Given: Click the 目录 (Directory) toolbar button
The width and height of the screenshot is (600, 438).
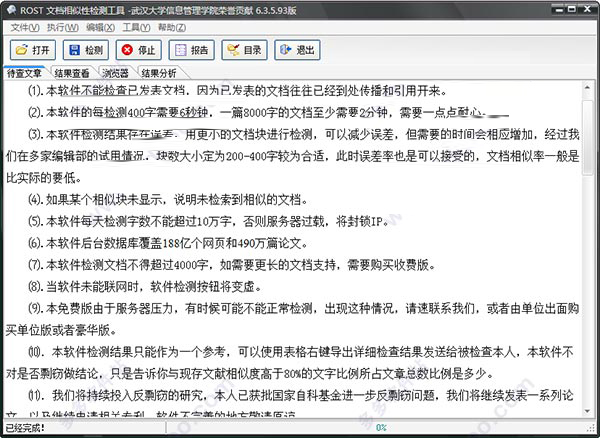Looking at the screenshot, I should pyautogui.click(x=244, y=50).
